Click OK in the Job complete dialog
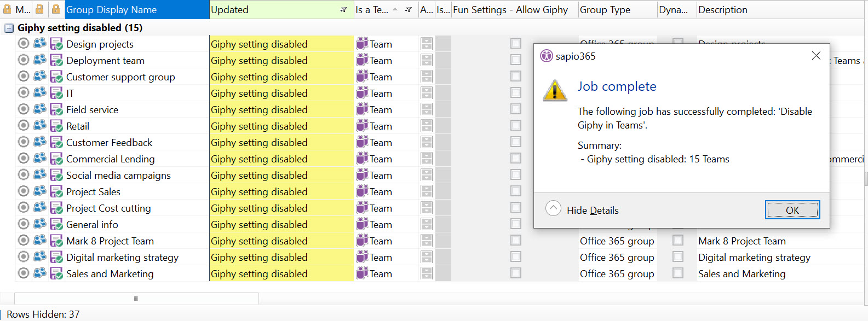Viewport: 868px width, 321px height. (792, 210)
